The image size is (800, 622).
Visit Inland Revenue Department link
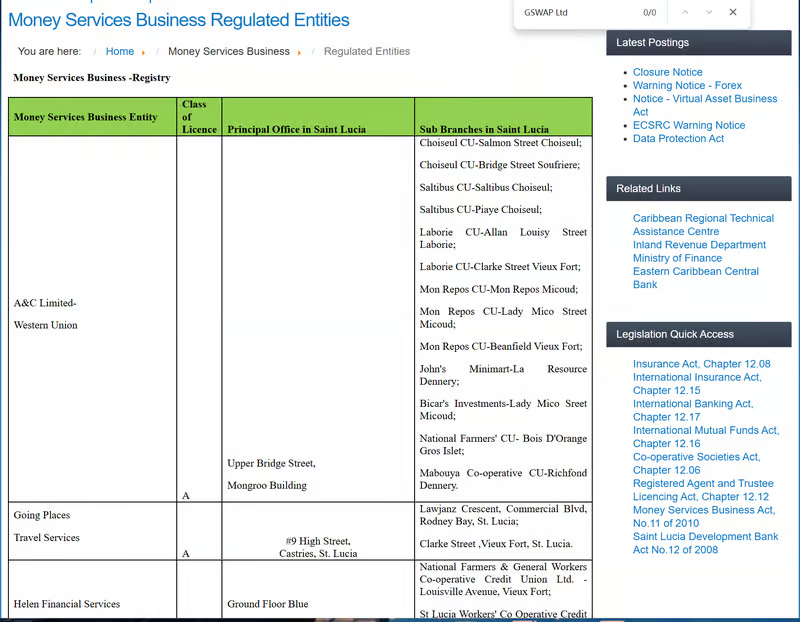pos(699,245)
